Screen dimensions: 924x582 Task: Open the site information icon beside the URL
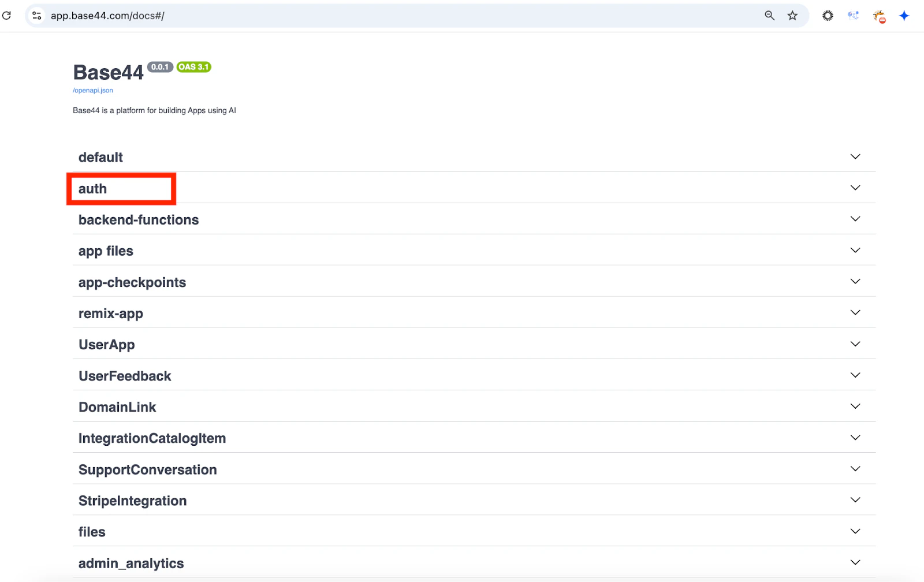coord(37,16)
